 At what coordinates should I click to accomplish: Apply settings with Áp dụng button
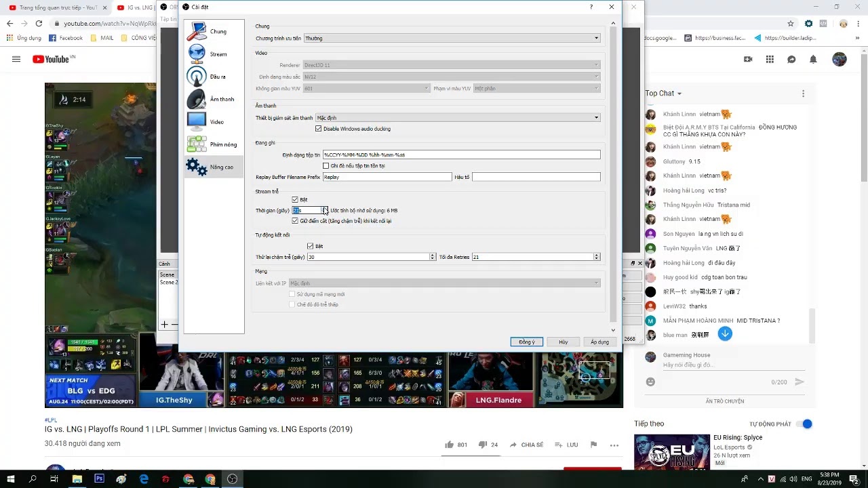pos(599,342)
